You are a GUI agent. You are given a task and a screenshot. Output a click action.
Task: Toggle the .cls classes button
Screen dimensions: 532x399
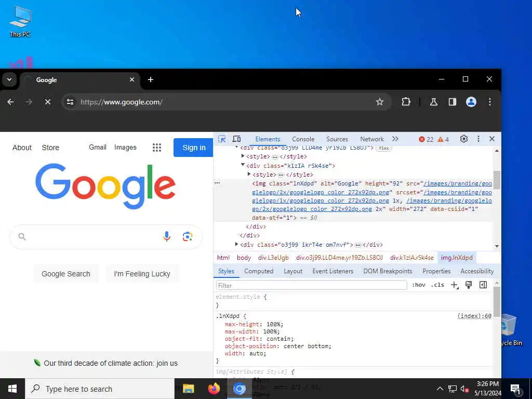coord(437,285)
